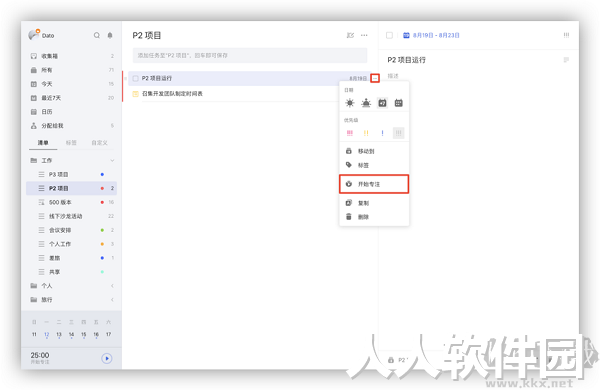Select the 共享 list
The width and height of the screenshot is (600, 390).
coord(72,272)
